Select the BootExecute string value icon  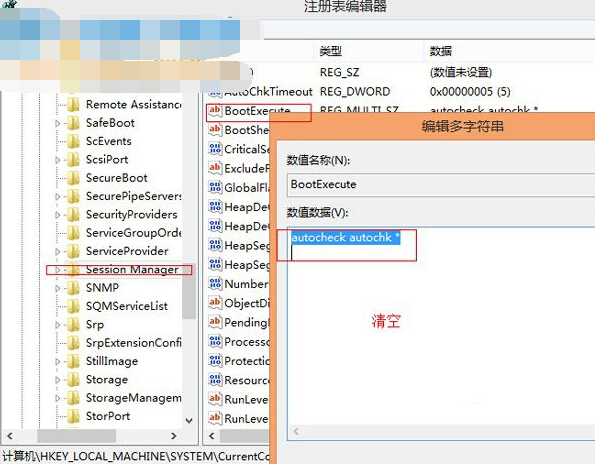(215, 111)
